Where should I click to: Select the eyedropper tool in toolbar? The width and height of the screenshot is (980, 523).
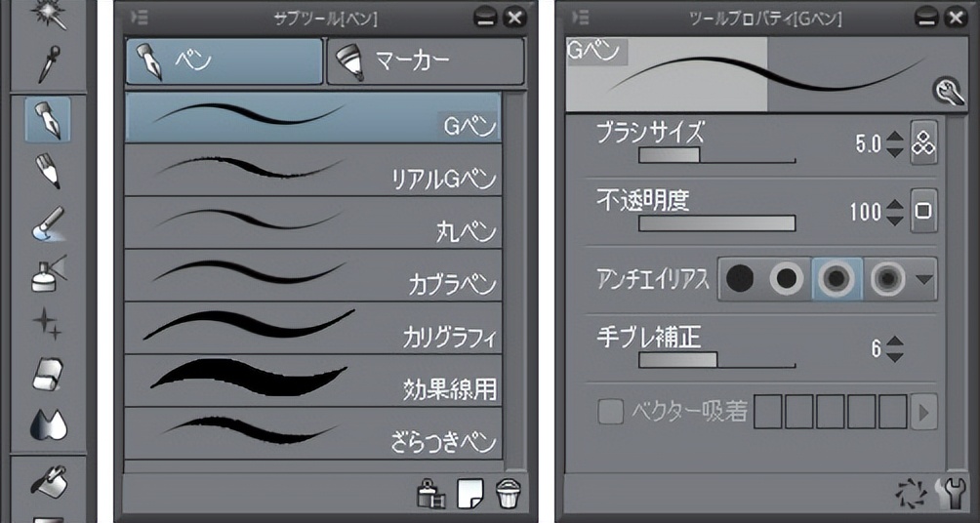[48, 63]
